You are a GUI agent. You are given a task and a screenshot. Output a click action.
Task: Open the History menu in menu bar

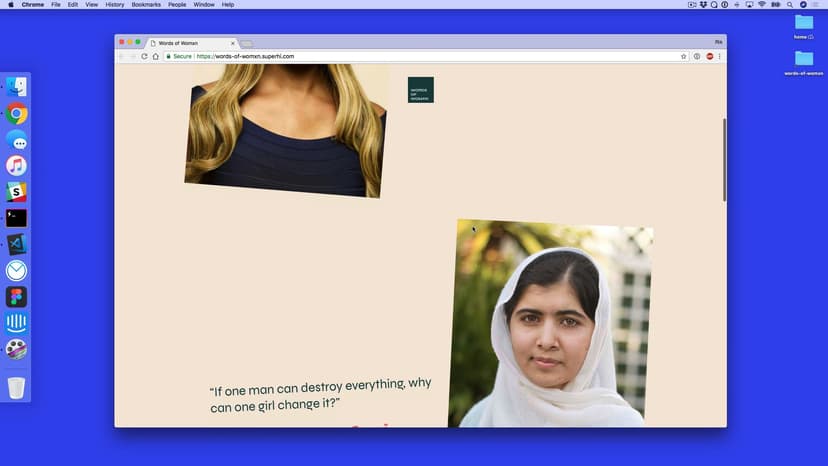115,5
